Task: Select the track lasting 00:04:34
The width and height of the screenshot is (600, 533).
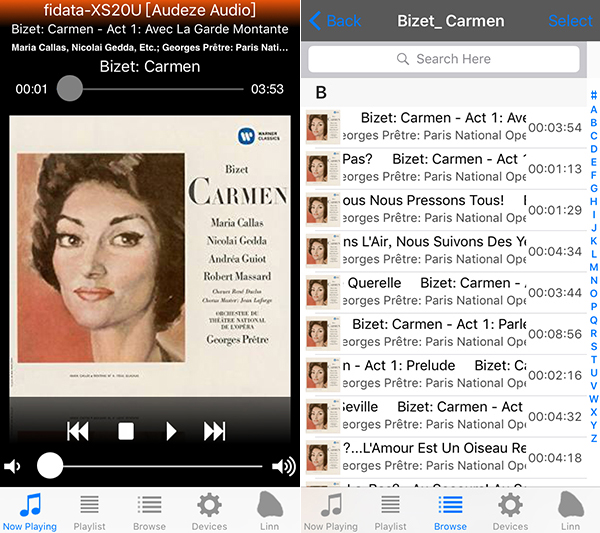Action: 446,251
